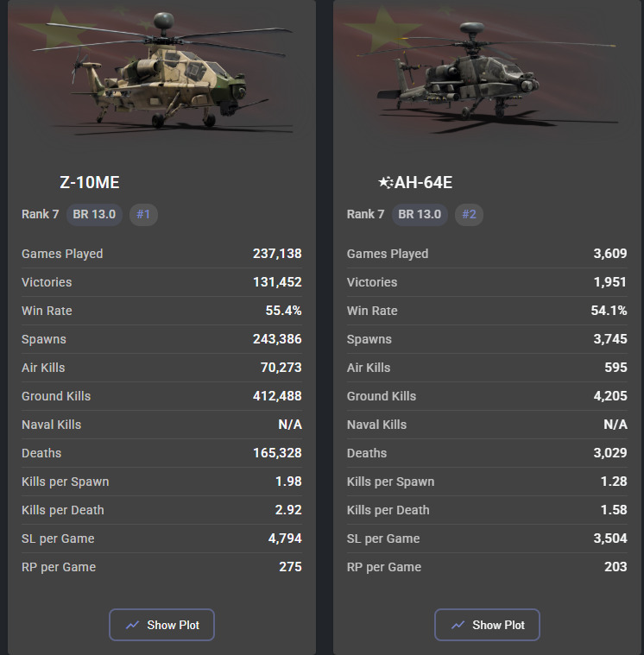Viewport: 644px width, 655px height.
Task: Click the Z-10ME Ground Kills row label
Action: (x=56, y=396)
